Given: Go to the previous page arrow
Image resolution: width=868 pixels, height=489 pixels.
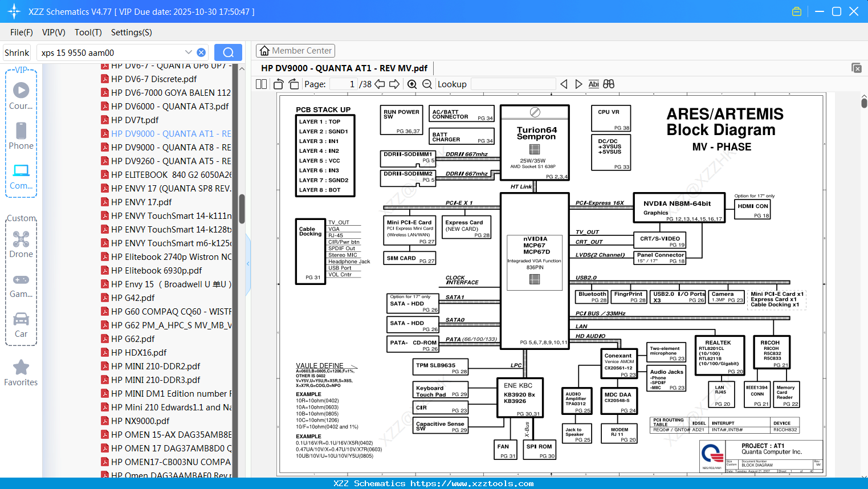Looking at the screenshot, I should point(380,84).
